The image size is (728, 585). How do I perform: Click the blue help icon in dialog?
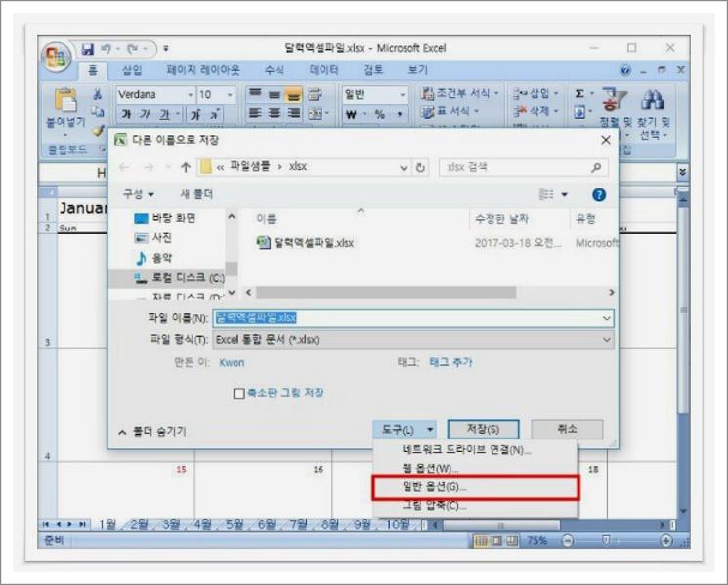(x=599, y=195)
